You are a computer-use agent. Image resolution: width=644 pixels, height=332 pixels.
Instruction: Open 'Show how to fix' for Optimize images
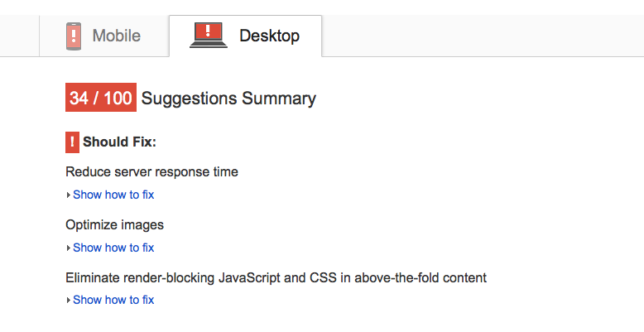pyautogui.click(x=113, y=248)
